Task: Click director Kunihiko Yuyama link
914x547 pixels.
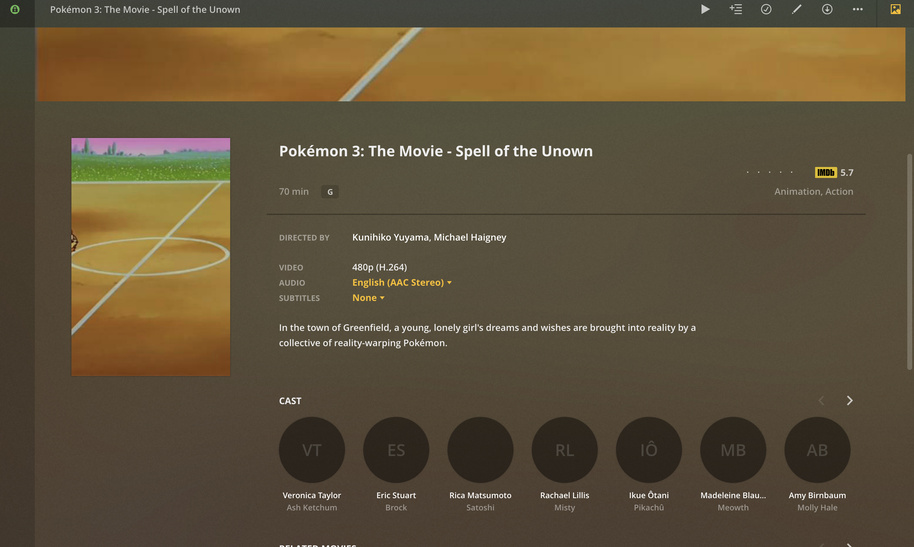Action: pos(391,237)
